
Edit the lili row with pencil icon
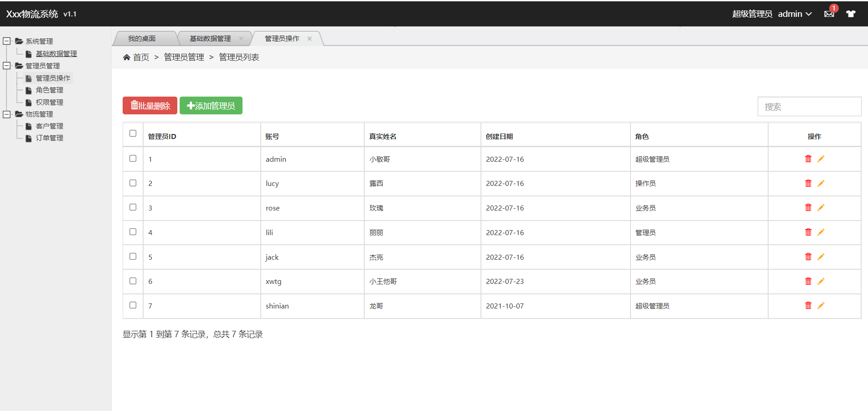point(821,232)
